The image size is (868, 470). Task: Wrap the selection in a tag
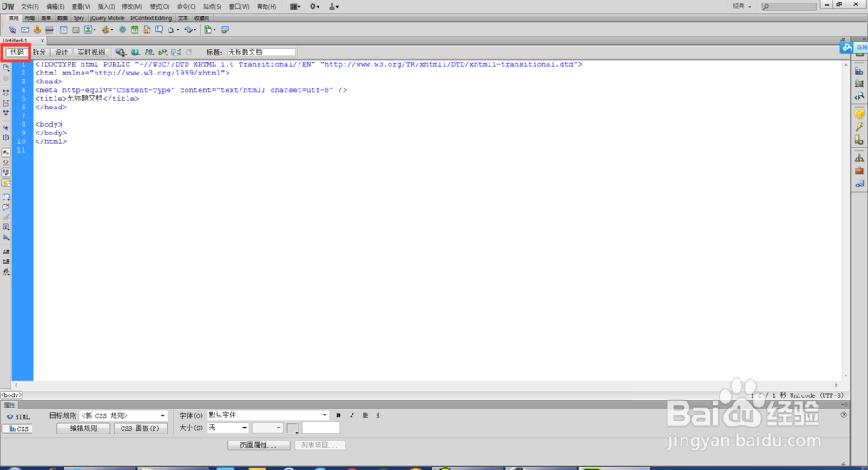pyautogui.click(x=6, y=217)
